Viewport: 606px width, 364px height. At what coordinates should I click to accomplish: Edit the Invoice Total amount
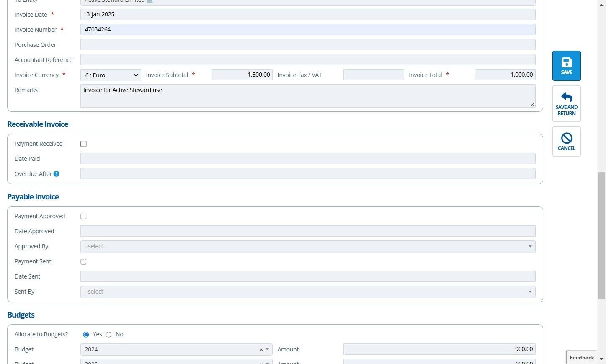[505, 75]
